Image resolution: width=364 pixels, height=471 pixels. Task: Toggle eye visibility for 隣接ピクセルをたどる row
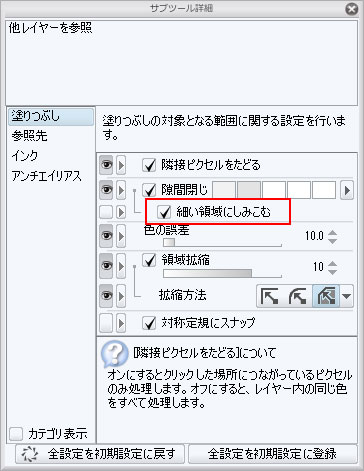pos(106,165)
